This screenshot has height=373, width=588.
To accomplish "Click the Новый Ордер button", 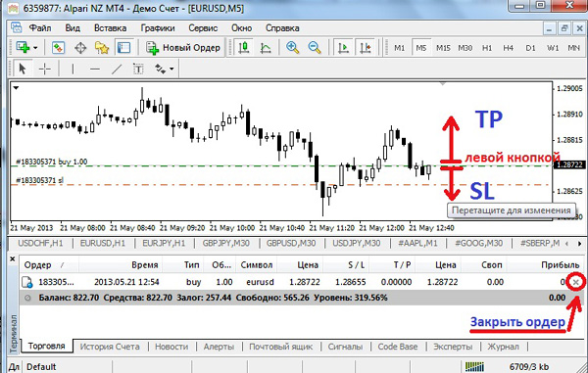I will point(184,48).
